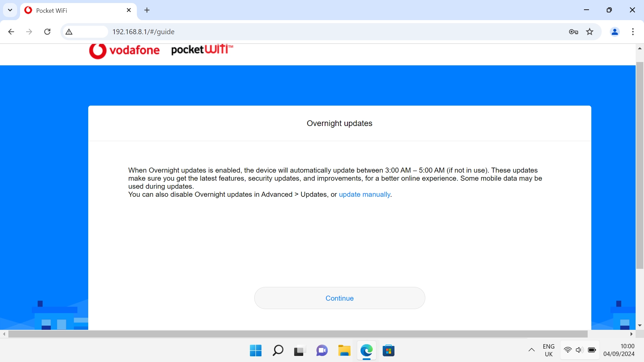Expand hidden system tray icons

click(x=532, y=350)
